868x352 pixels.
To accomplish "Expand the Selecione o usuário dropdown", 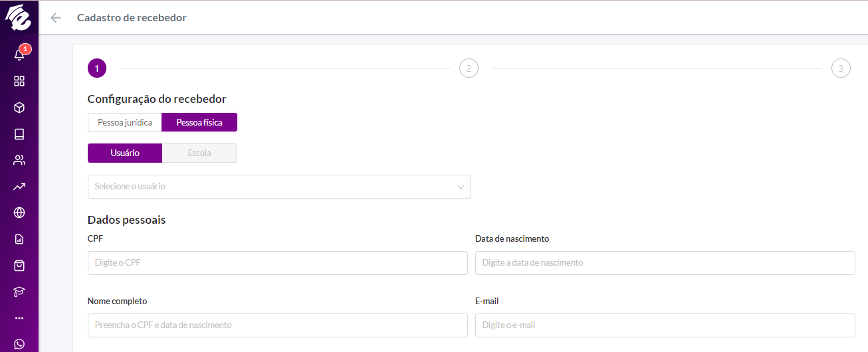I will pyautogui.click(x=279, y=187).
